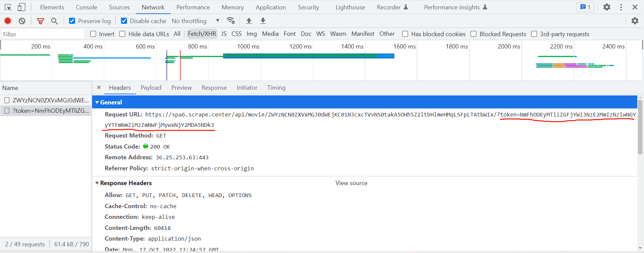Go to the Payload tab
This screenshot has width=644, height=253.
coord(151,88)
